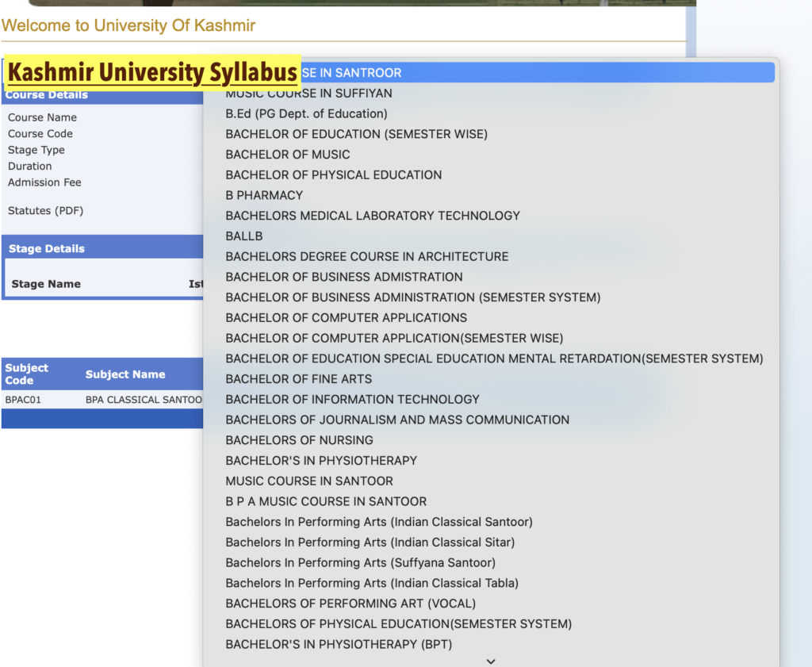Pick BACHELOR OF INFORMATION TECHNOLOGY
Screen dimensions: 812x667
point(490,399)
